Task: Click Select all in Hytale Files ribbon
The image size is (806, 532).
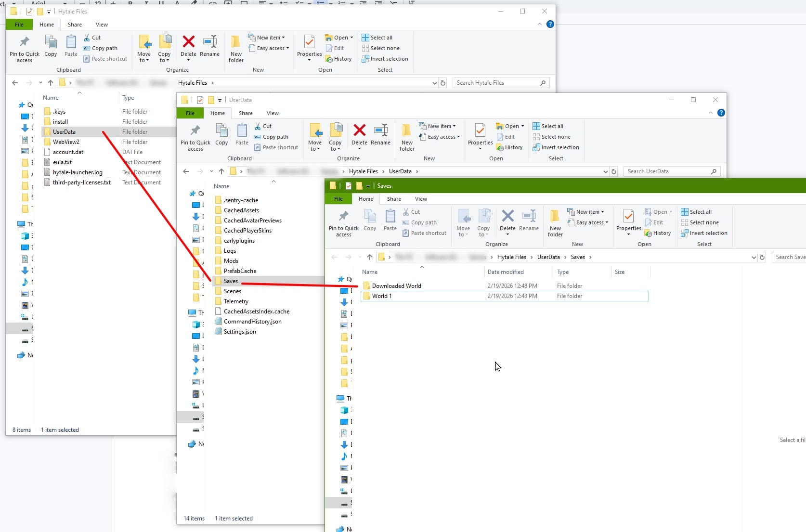Action: (377, 38)
